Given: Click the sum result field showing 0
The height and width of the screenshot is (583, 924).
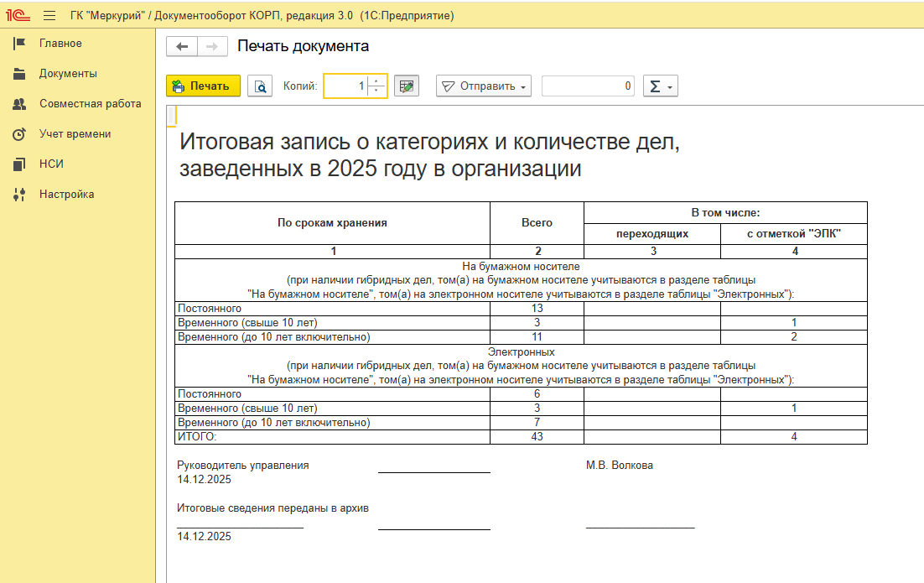Looking at the screenshot, I should pyautogui.click(x=588, y=86).
